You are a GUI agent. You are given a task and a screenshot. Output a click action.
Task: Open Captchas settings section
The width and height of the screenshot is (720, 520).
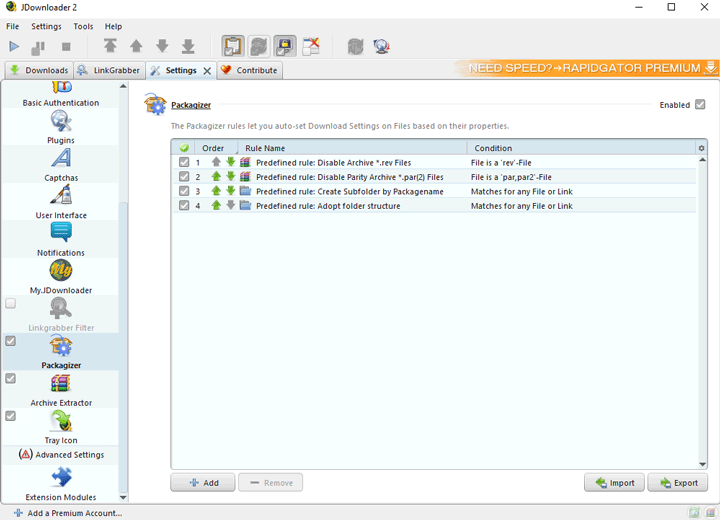tap(61, 164)
